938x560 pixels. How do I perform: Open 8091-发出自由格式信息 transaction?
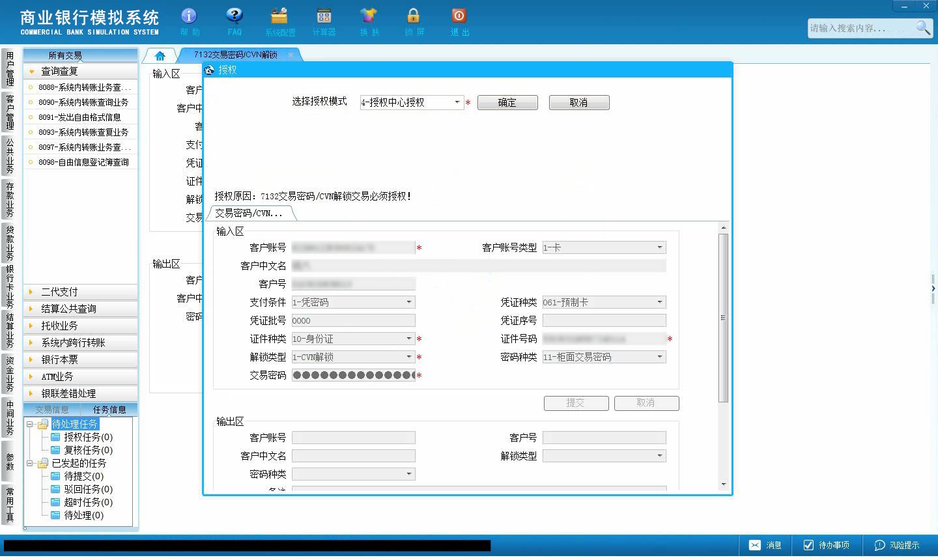click(x=81, y=117)
